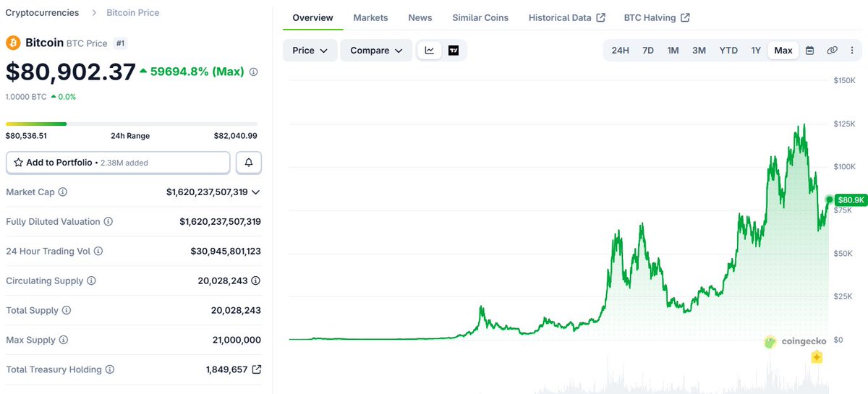Image resolution: width=868 pixels, height=394 pixels.
Task: Open the Price dropdown
Action: pyautogui.click(x=310, y=51)
